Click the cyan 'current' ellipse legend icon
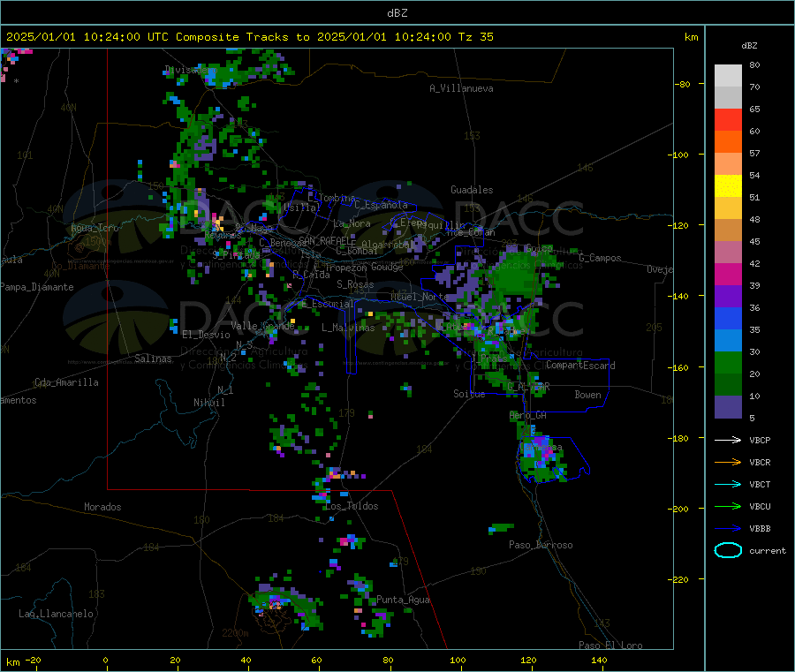This screenshot has width=795, height=672. [728, 550]
